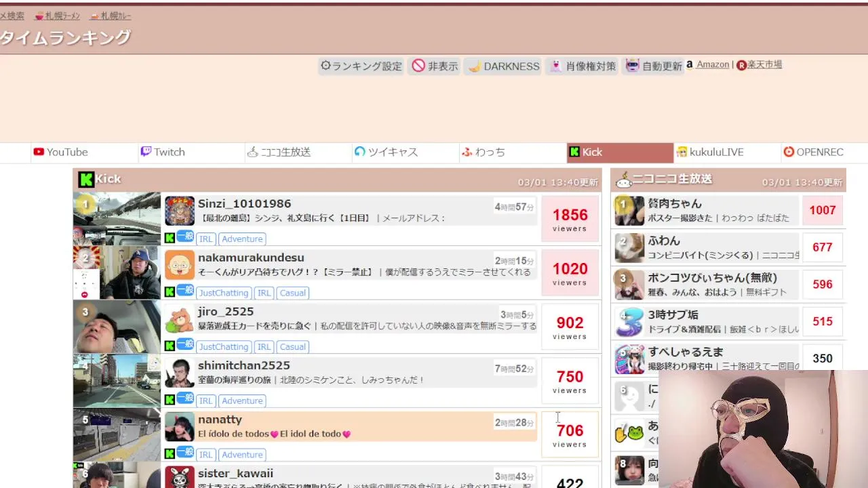
Task: Click Casual tag in nakamurakundesu row
Action: pos(293,293)
